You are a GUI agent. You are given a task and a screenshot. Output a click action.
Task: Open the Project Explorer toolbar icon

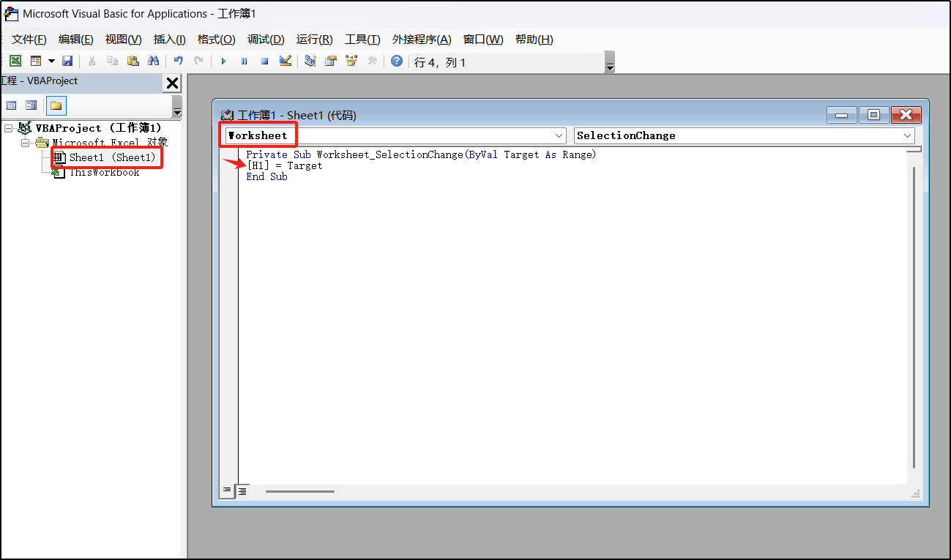[310, 61]
